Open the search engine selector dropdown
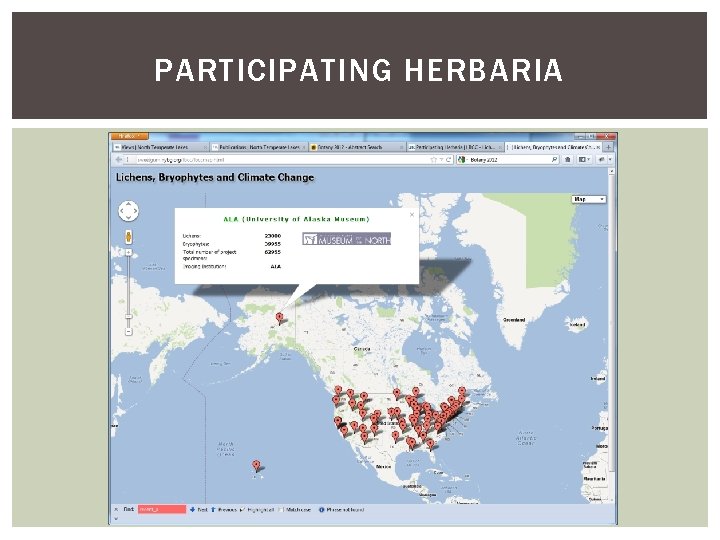The image size is (720, 540). tap(462, 160)
